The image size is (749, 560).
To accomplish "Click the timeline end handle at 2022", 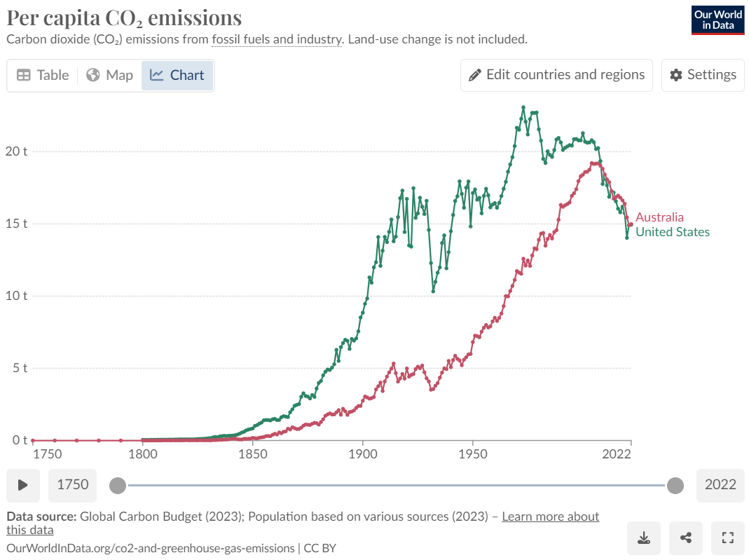I will 675,485.
